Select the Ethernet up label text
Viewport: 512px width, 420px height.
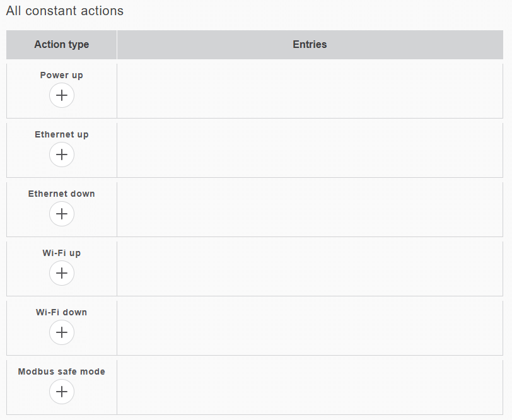62,134
